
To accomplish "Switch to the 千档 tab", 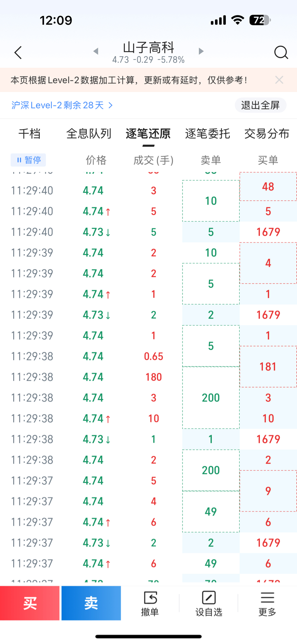I will [29, 134].
